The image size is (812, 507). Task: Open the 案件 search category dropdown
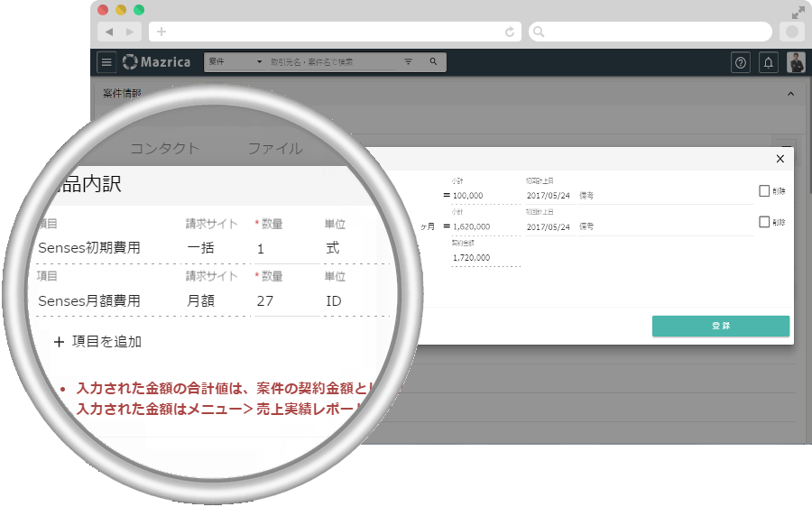(x=235, y=62)
